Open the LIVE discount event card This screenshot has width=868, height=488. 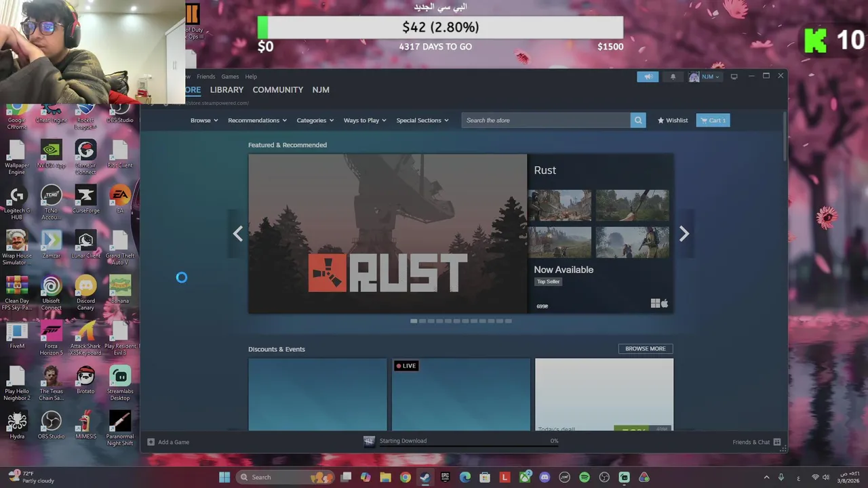pyautogui.click(x=460, y=394)
